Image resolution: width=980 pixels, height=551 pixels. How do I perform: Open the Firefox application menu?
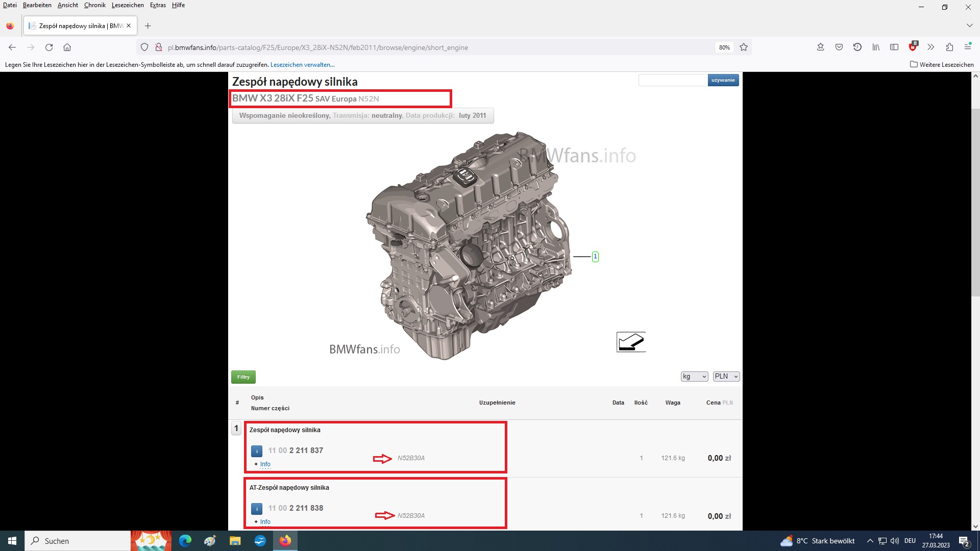click(x=968, y=47)
